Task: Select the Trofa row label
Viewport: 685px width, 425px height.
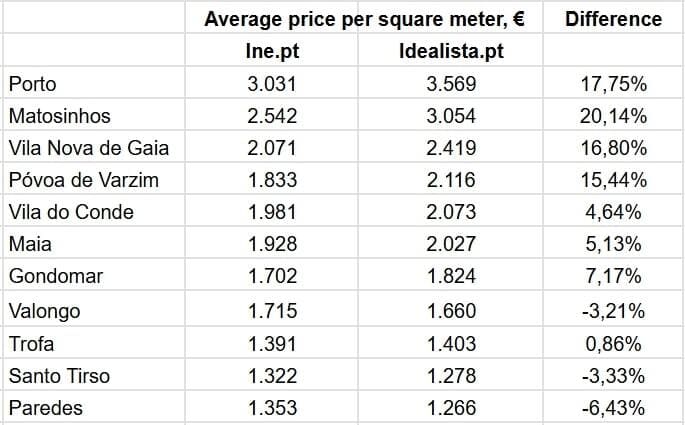Action: [31, 344]
